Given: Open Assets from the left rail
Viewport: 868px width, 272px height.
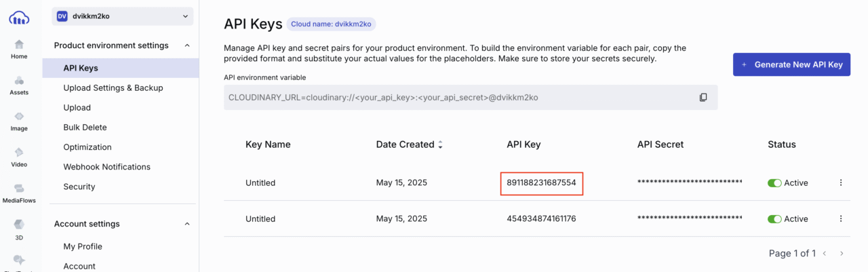Looking at the screenshot, I should point(19,85).
